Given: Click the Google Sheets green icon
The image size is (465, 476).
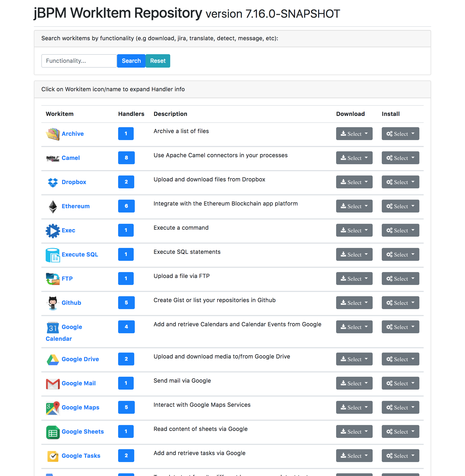Looking at the screenshot, I should point(53,432).
